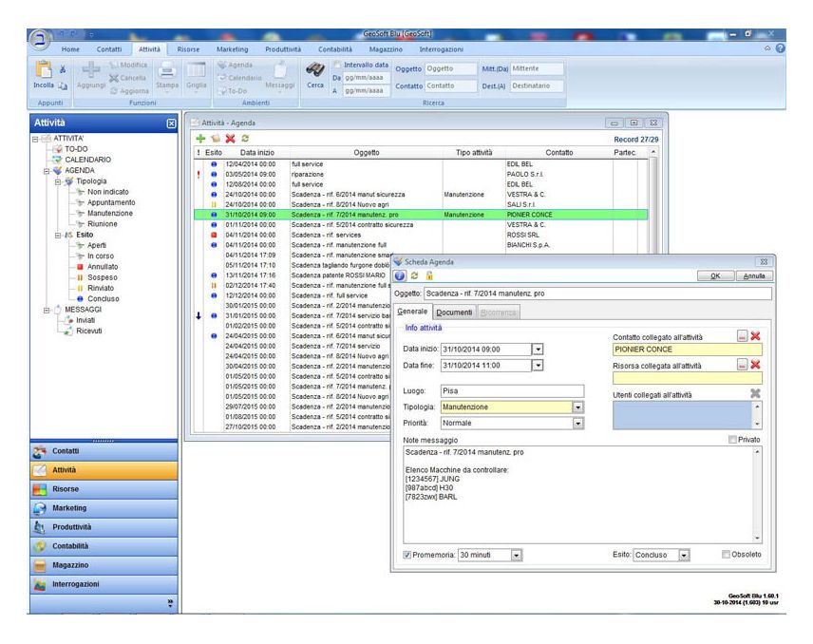This screenshot has width=813, height=644.
Task: Toggle the Privato checkbox
Action: pos(732,440)
